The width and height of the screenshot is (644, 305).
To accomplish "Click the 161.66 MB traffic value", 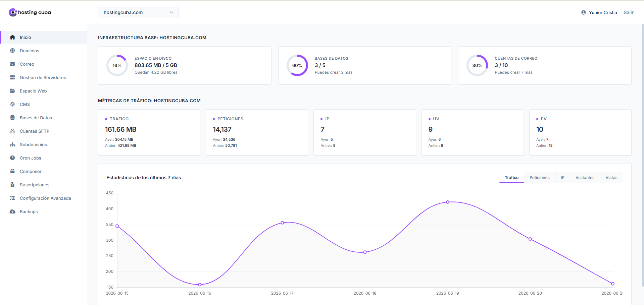I will [x=121, y=129].
